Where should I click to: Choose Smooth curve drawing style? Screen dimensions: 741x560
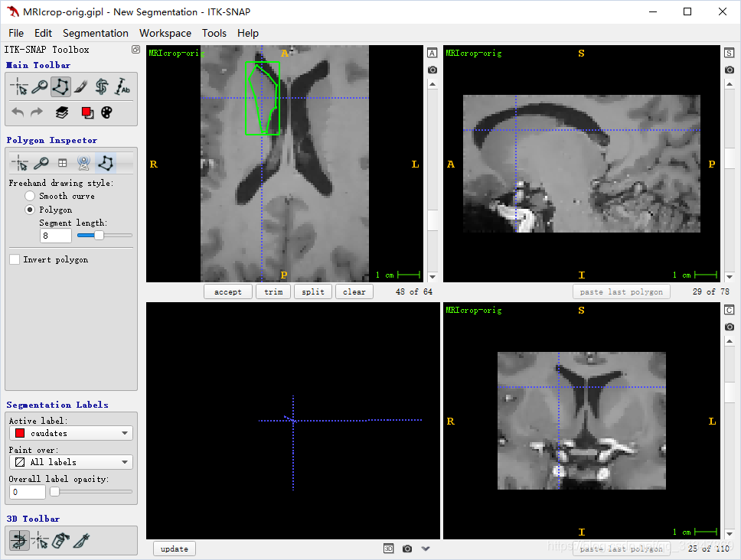click(30, 196)
